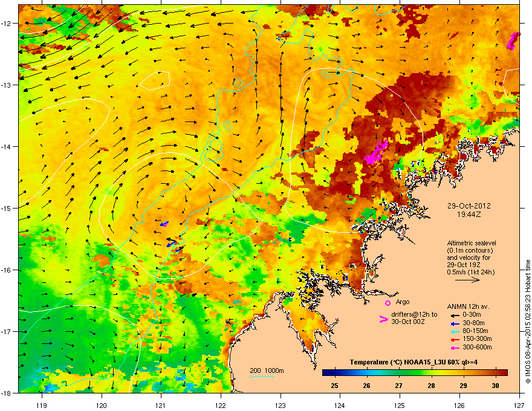Screen dimensions: 532x411
Task: Click the temperature colorbar near 25 degrees
Action: pos(334,372)
